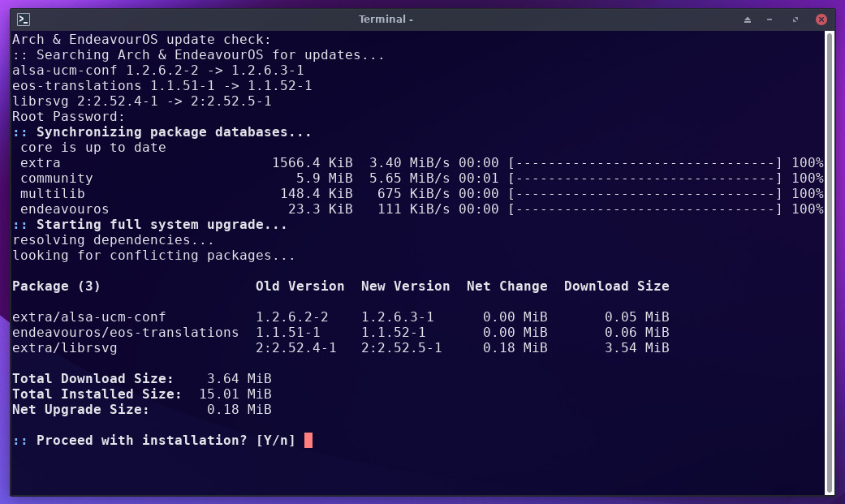Click the 'community' repository name
The width and height of the screenshot is (845, 504).
point(57,179)
